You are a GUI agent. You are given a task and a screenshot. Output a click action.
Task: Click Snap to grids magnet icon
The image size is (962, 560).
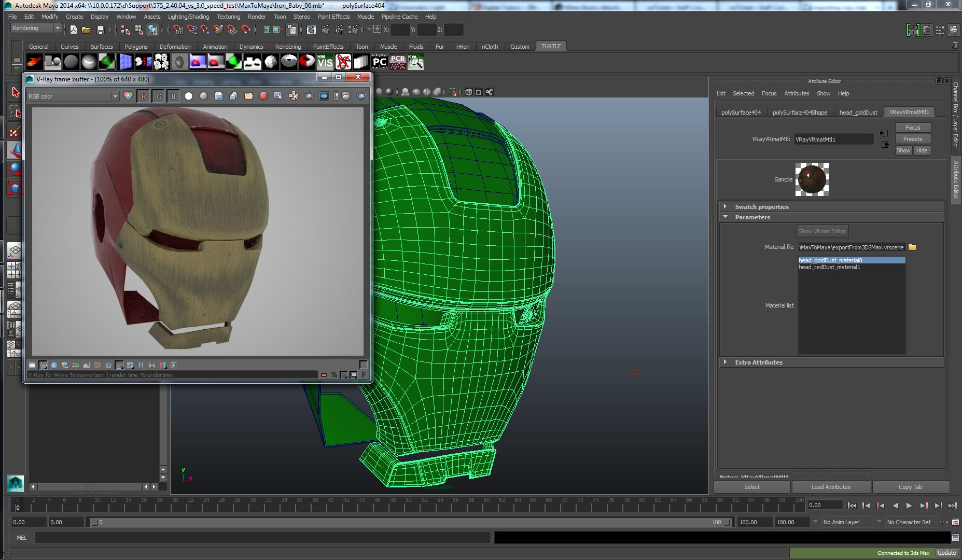(x=178, y=30)
